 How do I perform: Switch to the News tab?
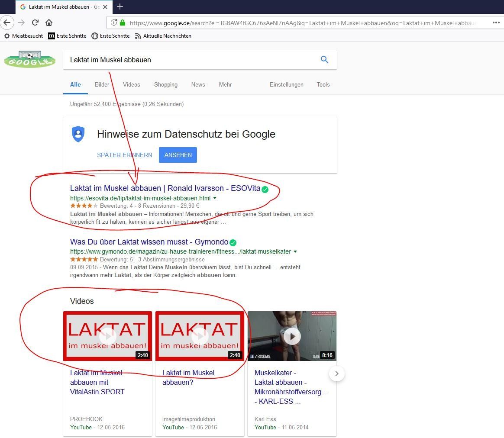tap(198, 84)
